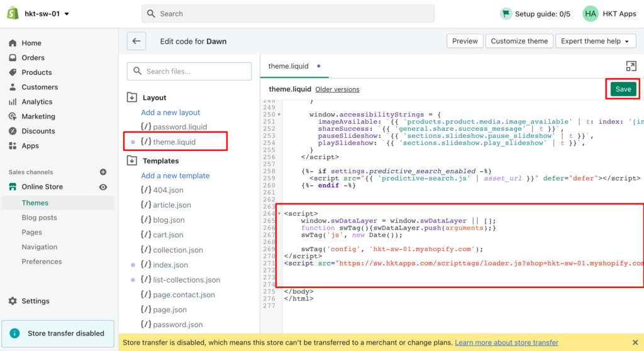Image resolution: width=644 pixels, height=351 pixels.
Task: Collapse the Layout folder
Action: 132,97
